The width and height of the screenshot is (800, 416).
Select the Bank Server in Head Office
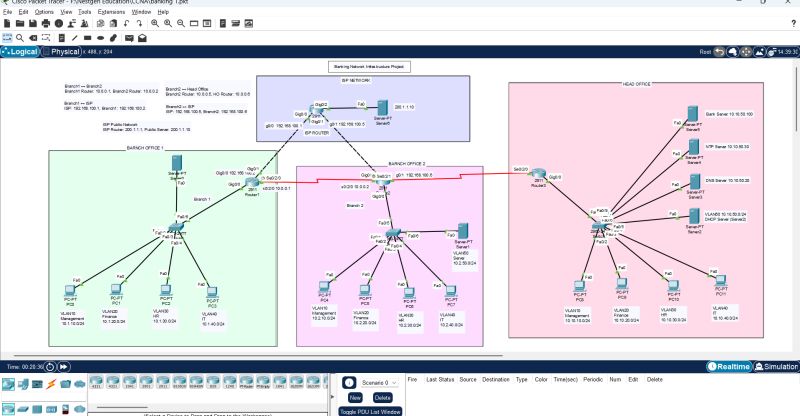tap(692, 114)
